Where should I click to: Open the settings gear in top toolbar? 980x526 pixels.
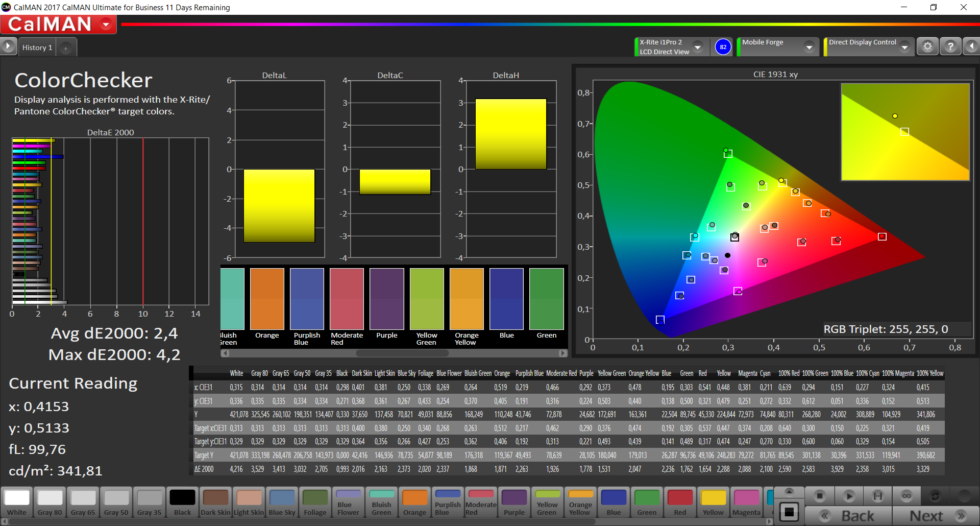[x=927, y=46]
